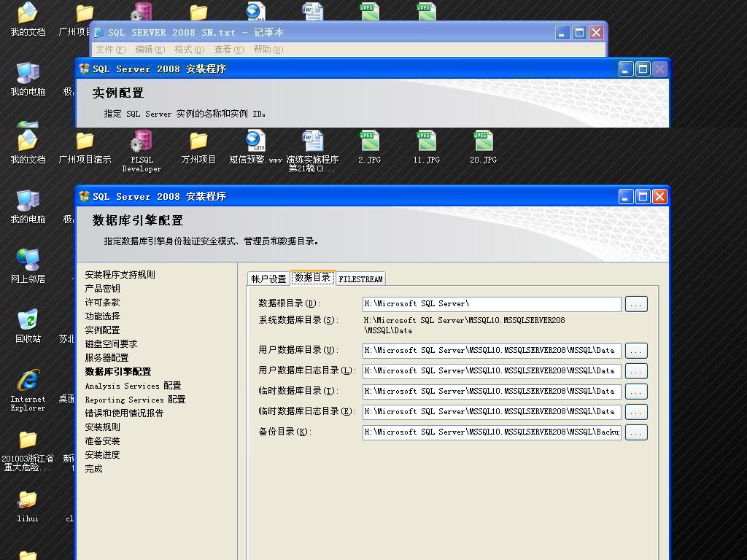747x560 pixels.
Task: Select the 2.JPG image file icon
Action: [369, 141]
